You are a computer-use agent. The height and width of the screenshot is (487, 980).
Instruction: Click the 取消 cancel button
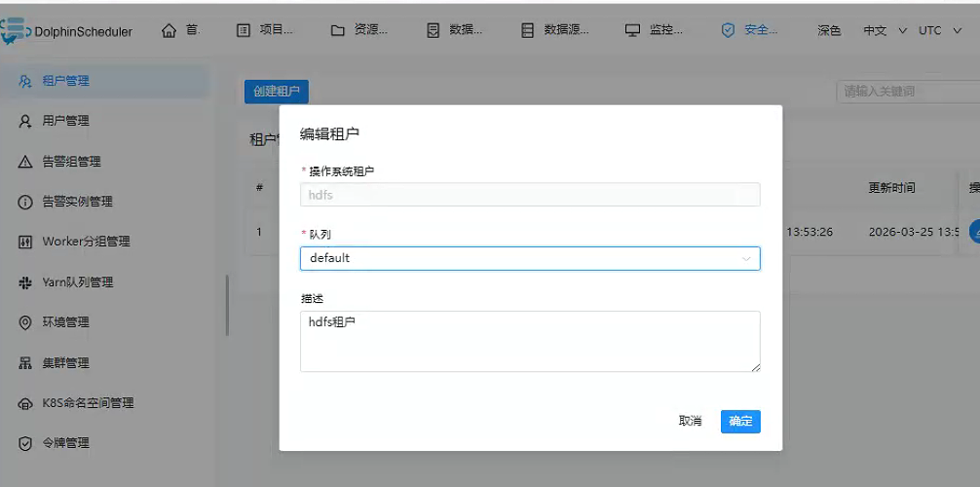[x=690, y=422]
